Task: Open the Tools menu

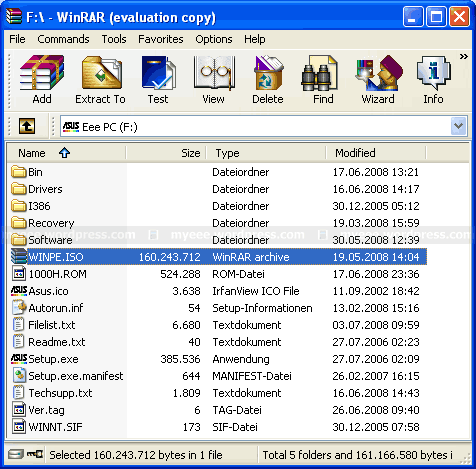Action: pyautogui.click(x=114, y=39)
